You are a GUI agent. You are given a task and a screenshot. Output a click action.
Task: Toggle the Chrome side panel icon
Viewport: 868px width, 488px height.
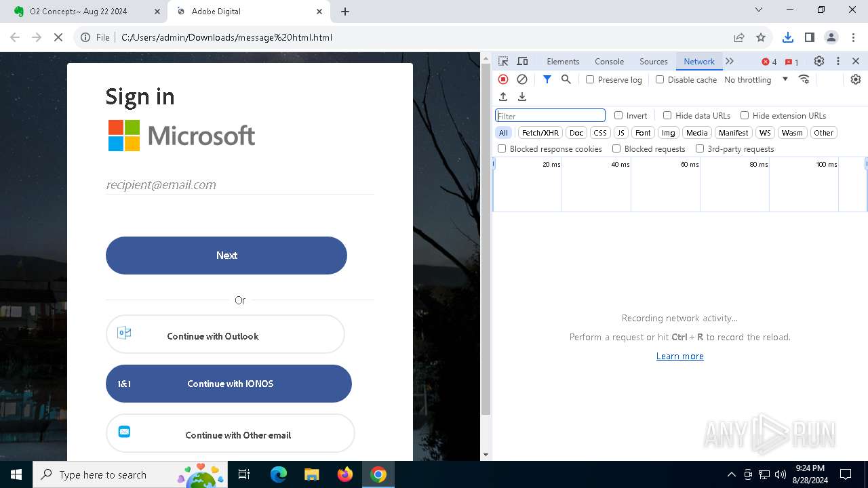(x=810, y=37)
